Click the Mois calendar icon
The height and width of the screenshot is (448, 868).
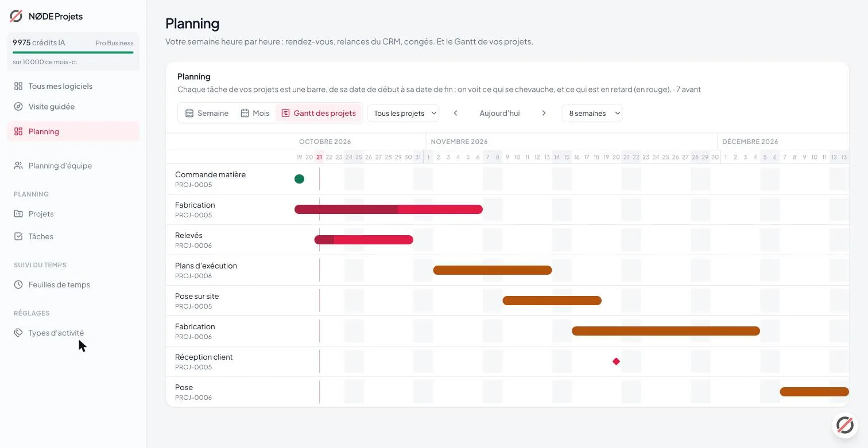coord(245,113)
